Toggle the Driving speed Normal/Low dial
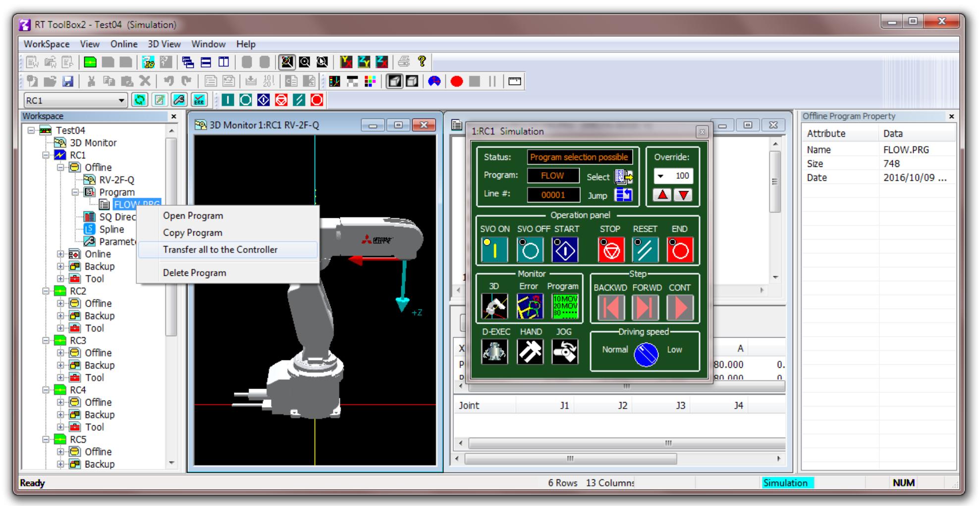This screenshot has height=506, width=980. (646, 355)
